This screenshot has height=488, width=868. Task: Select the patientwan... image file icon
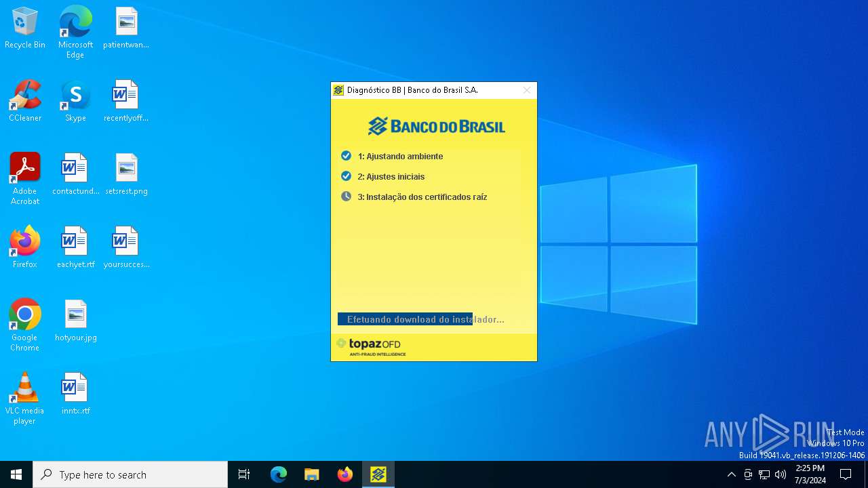click(126, 28)
